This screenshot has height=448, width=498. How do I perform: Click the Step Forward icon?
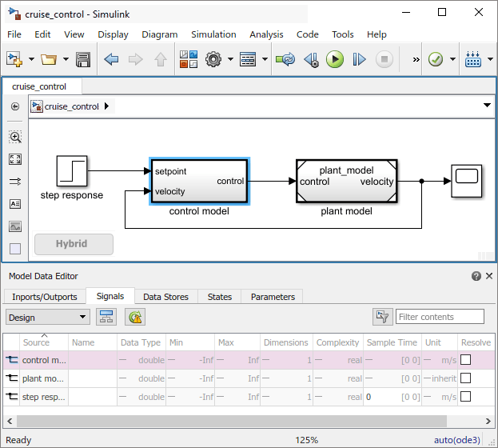pos(359,59)
